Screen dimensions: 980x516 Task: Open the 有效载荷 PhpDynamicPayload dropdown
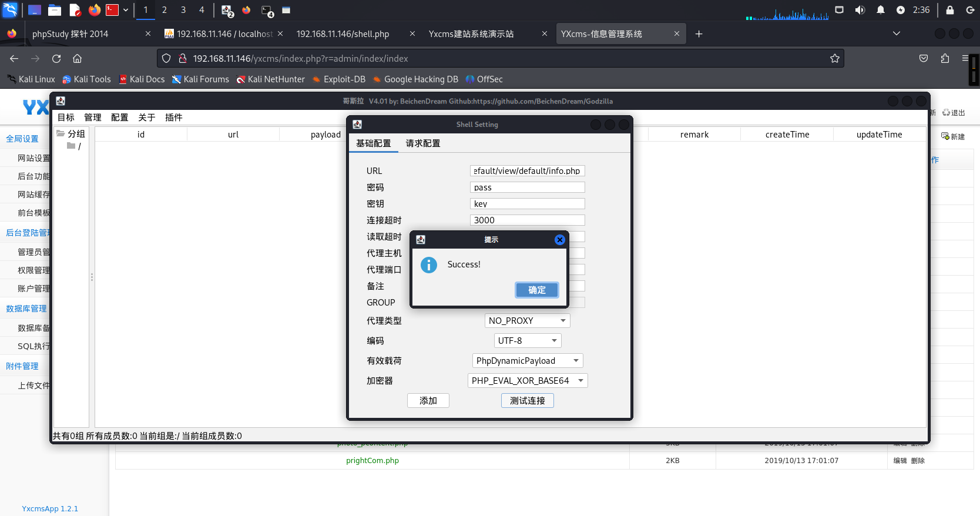pyautogui.click(x=528, y=361)
